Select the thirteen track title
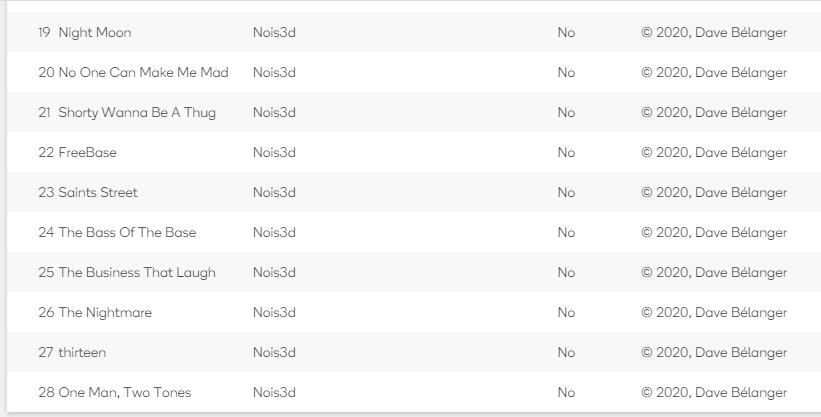 click(82, 353)
